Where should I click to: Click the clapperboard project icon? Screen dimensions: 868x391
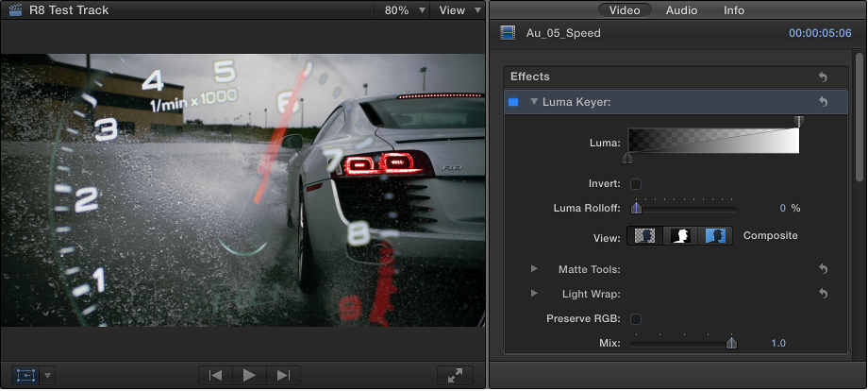16,9
